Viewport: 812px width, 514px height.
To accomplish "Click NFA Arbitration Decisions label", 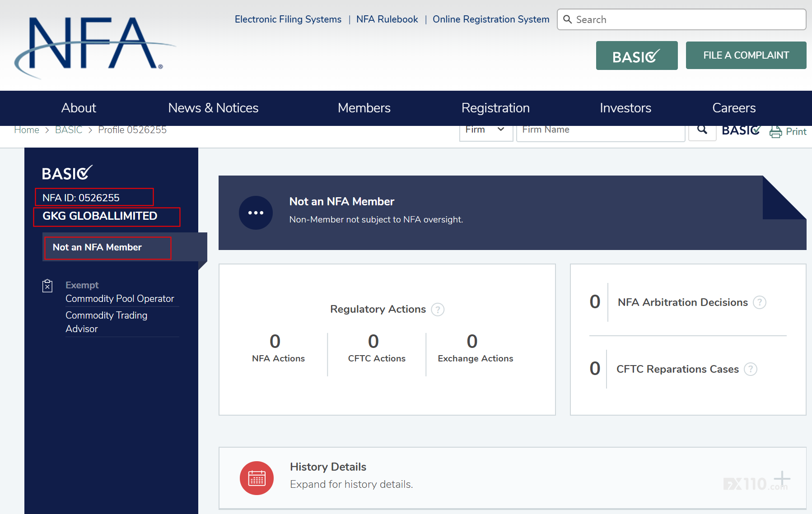I will (x=683, y=302).
